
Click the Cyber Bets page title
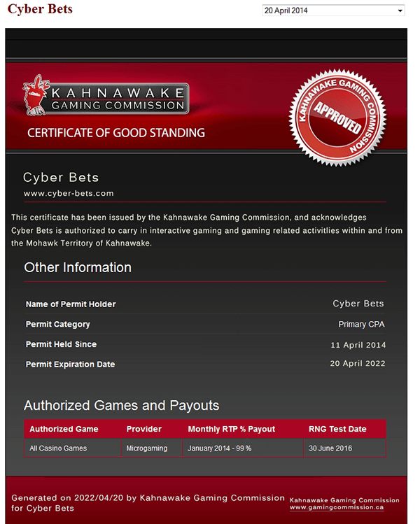(40, 9)
